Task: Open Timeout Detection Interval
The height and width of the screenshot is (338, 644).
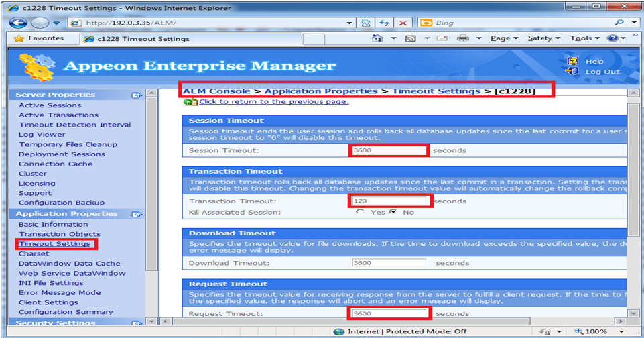Action: tap(75, 125)
